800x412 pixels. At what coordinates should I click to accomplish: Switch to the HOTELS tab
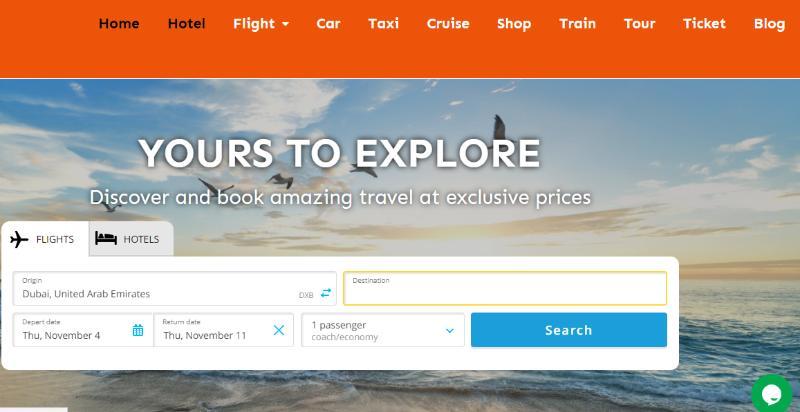pyautogui.click(x=131, y=239)
